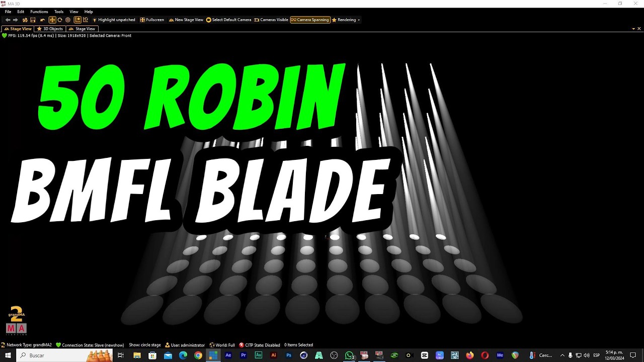Viewport: 644px width, 362px height.
Task: Click '0 Items Selected' status text
Action: (x=298, y=345)
